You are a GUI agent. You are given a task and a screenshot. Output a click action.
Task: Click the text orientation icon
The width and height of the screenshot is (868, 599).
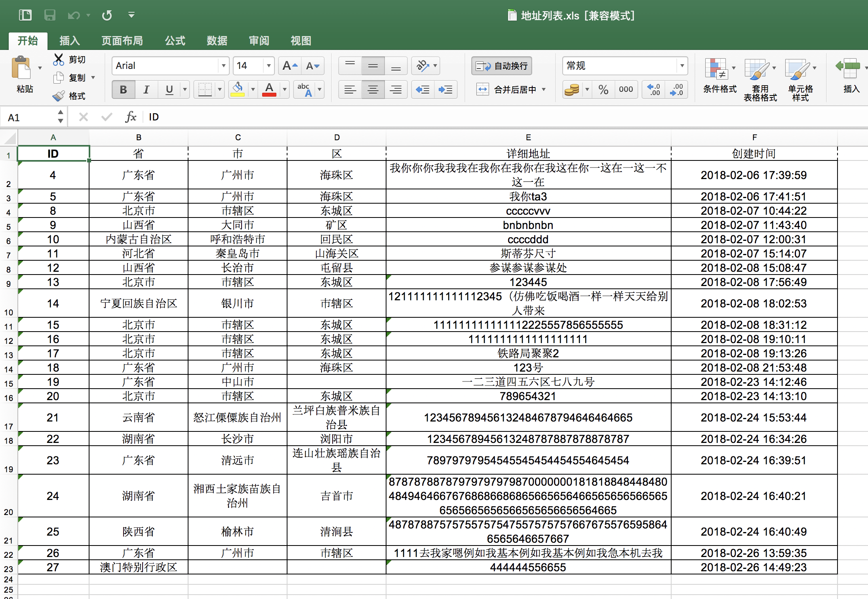click(423, 66)
